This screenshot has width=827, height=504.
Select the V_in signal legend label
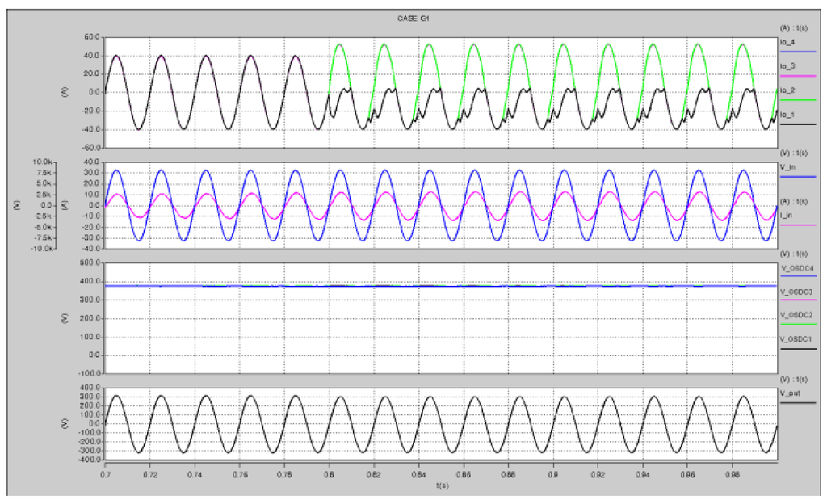click(787, 167)
